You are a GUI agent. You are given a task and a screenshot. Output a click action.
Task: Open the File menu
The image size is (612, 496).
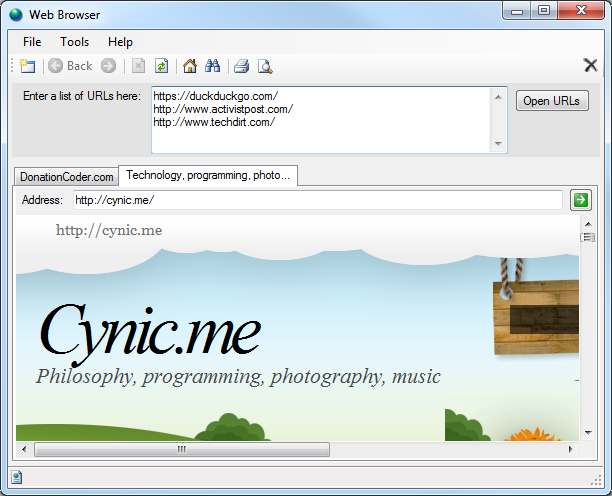pyautogui.click(x=32, y=42)
